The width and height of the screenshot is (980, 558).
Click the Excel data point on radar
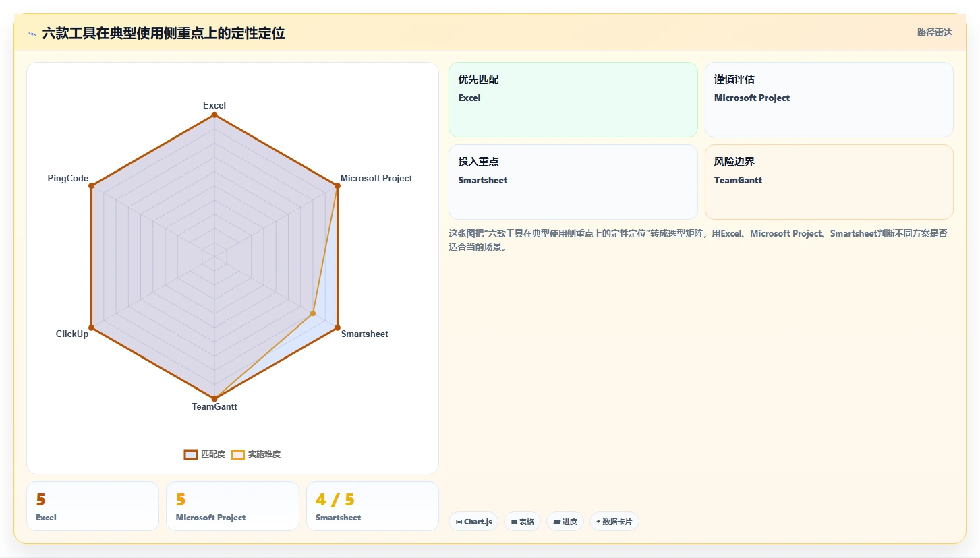click(214, 115)
